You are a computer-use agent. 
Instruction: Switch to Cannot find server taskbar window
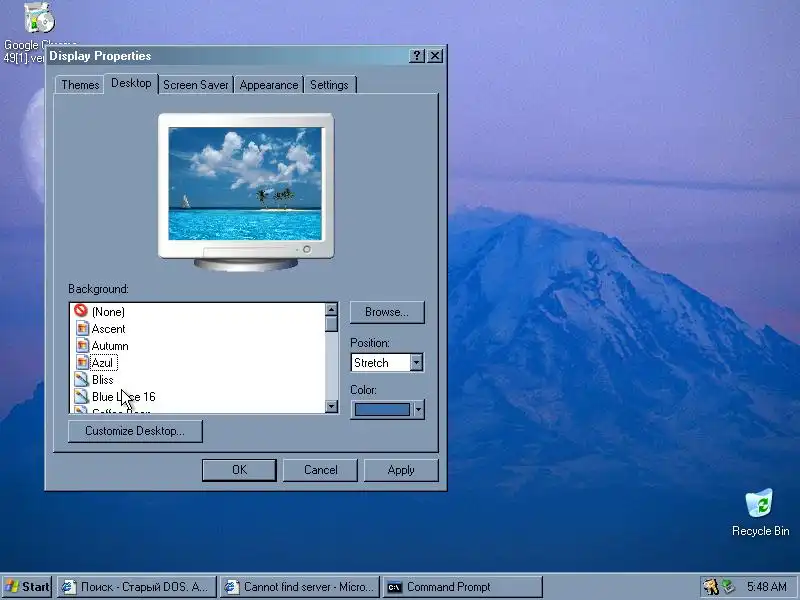coord(300,587)
